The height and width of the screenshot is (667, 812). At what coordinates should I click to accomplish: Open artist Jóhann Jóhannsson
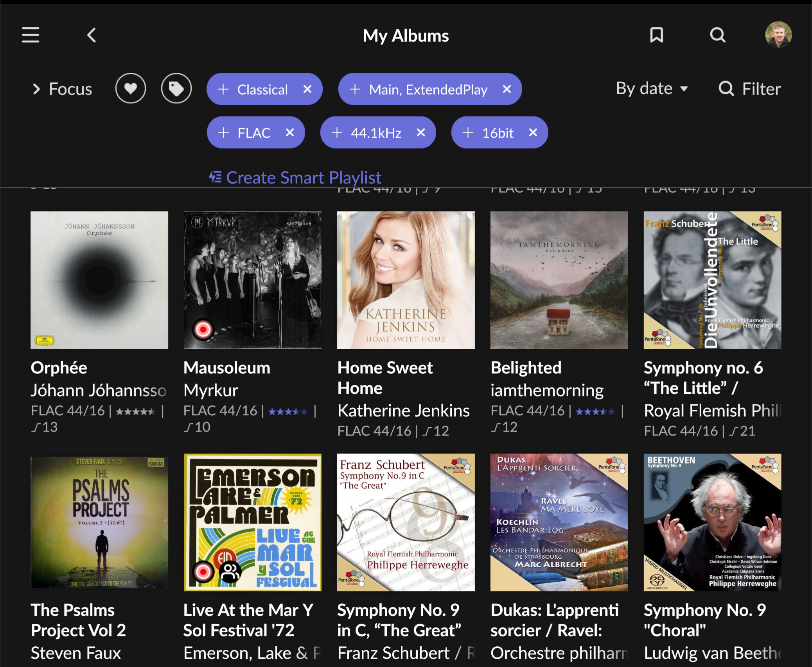99,390
